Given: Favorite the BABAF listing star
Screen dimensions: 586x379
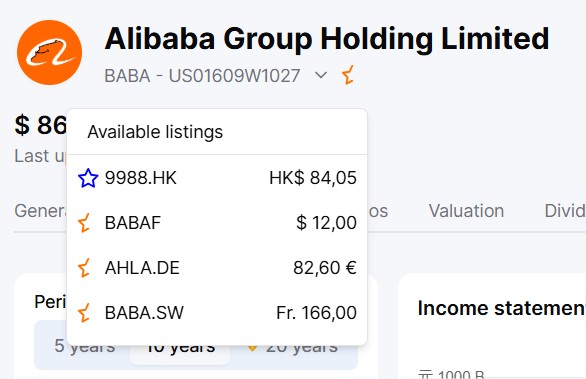Looking at the screenshot, I should 84,223.
